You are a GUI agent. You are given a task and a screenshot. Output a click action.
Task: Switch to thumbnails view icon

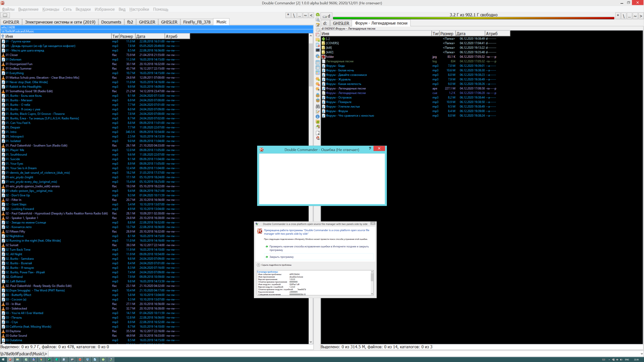[x=317, y=72]
